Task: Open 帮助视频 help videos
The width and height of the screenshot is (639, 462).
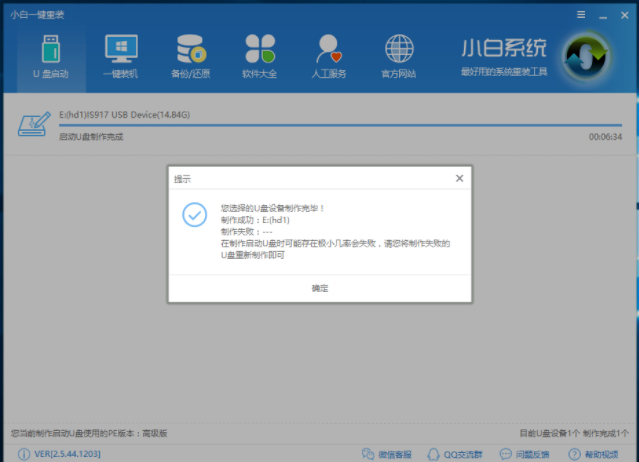Action: click(599, 454)
